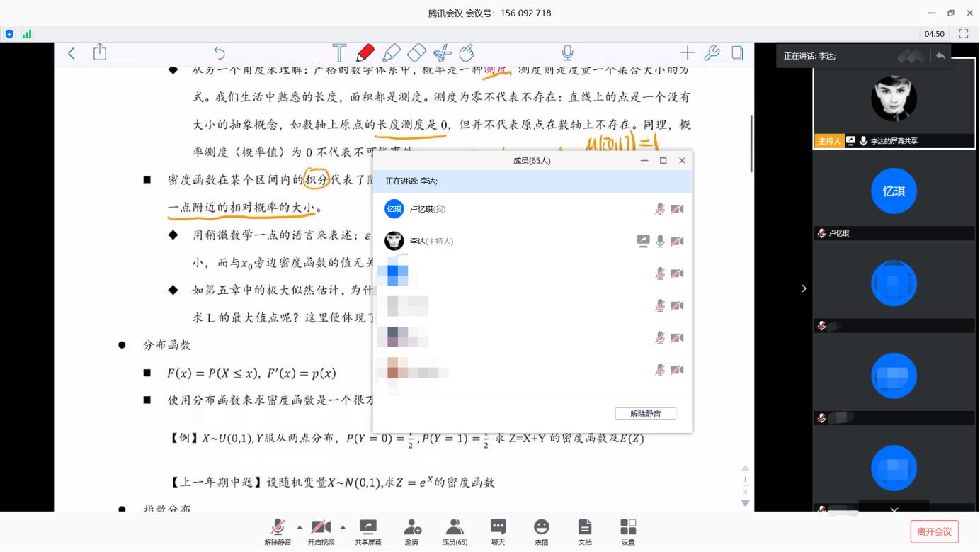Viewport: 980px width, 552px height.
Task: Select the text tool T icon
Action: tap(339, 53)
